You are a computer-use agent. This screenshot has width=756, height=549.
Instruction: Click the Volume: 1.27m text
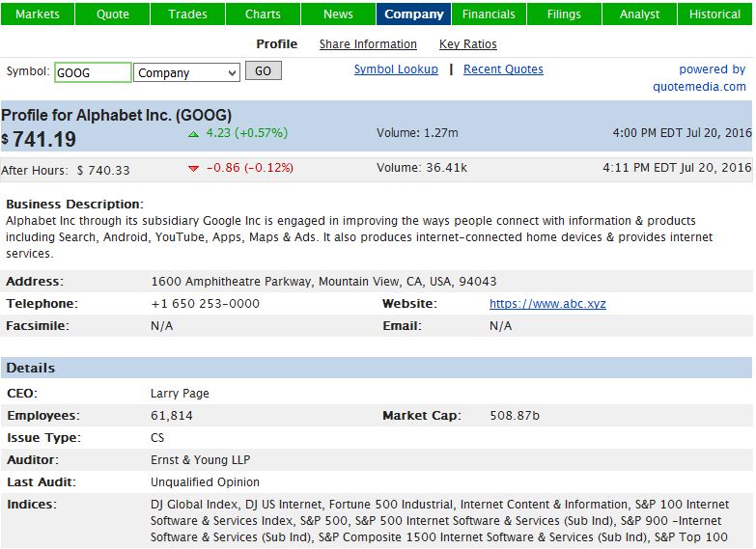(x=417, y=132)
